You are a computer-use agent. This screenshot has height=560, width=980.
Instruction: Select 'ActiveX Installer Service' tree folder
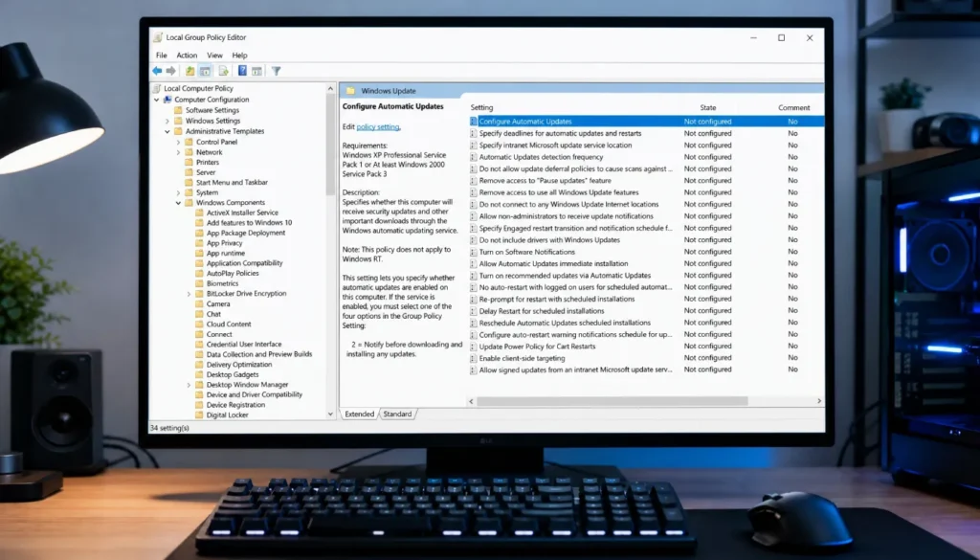tap(242, 213)
